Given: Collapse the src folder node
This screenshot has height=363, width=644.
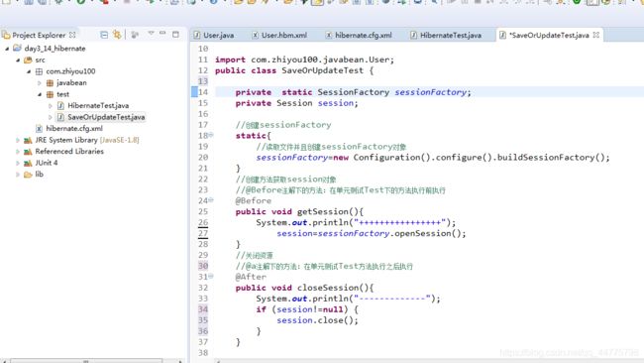Looking at the screenshot, I should coord(18,60).
